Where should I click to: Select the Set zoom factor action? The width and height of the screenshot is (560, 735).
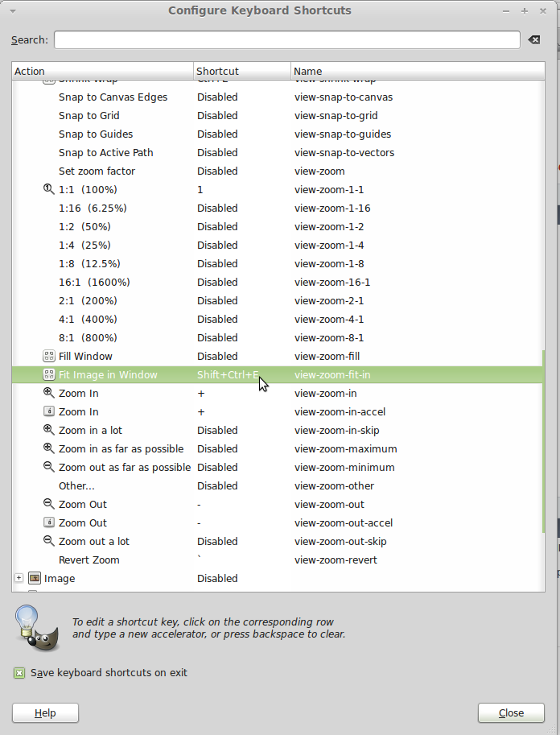278,171
